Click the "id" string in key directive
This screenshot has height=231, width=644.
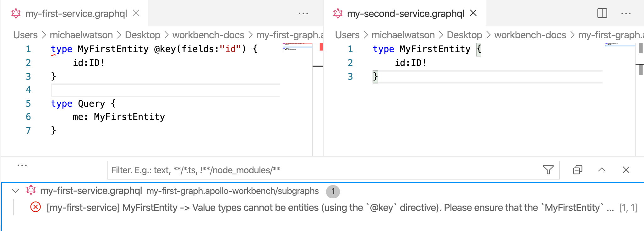(230, 49)
